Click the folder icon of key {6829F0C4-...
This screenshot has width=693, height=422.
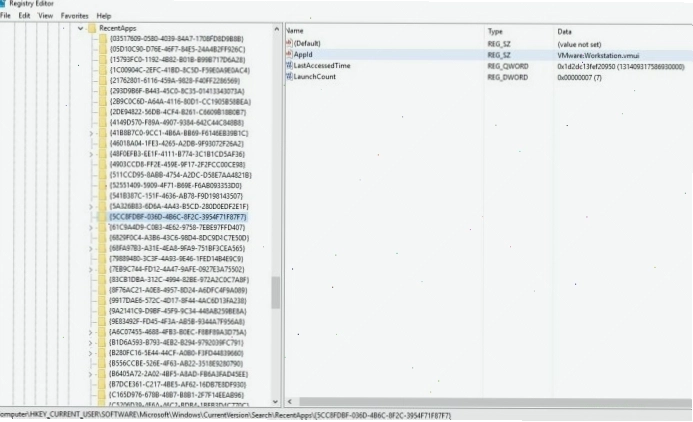(x=103, y=238)
